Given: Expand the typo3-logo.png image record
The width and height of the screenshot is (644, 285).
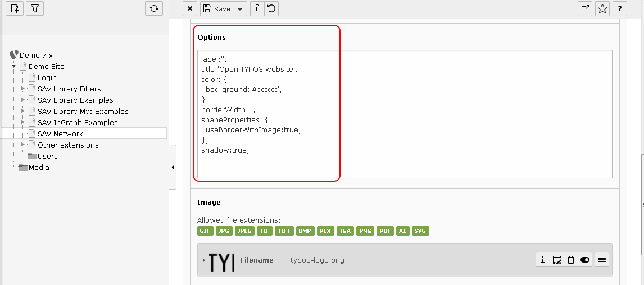Looking at the screenshot, I should 204,260.
